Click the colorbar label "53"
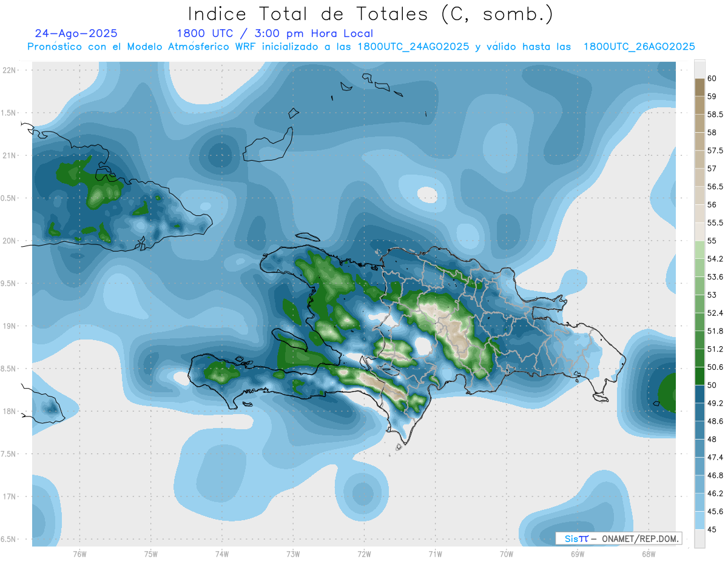The width and height of the screenshot is (728, 562). 712,295
